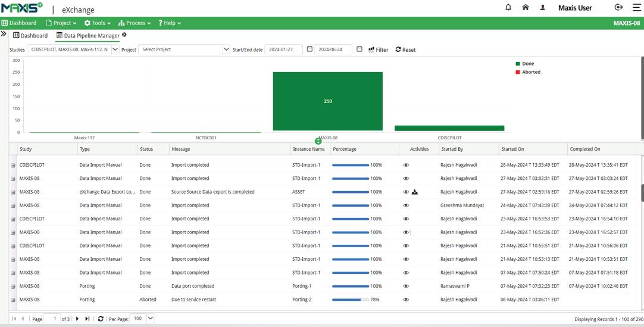Screen dimensions: 644x327
Task: View activities for 07-May 07:50 import
Action: [x=406, y=273]
